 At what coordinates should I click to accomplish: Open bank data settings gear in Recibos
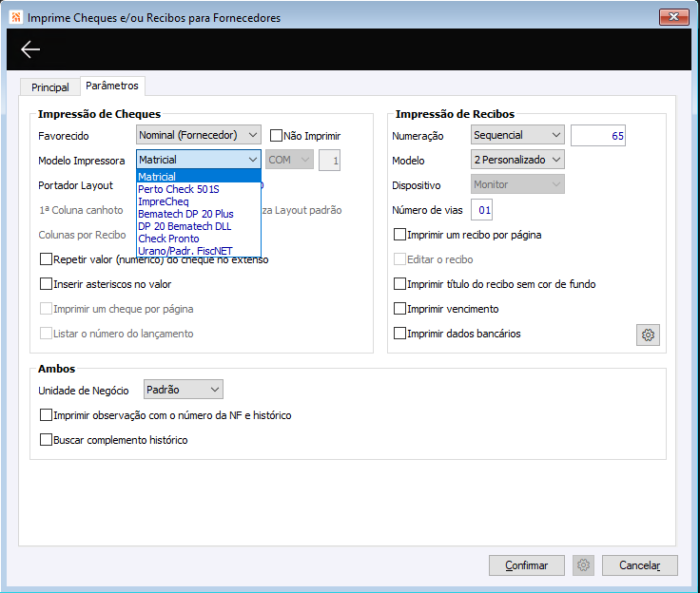pos(648,335)
